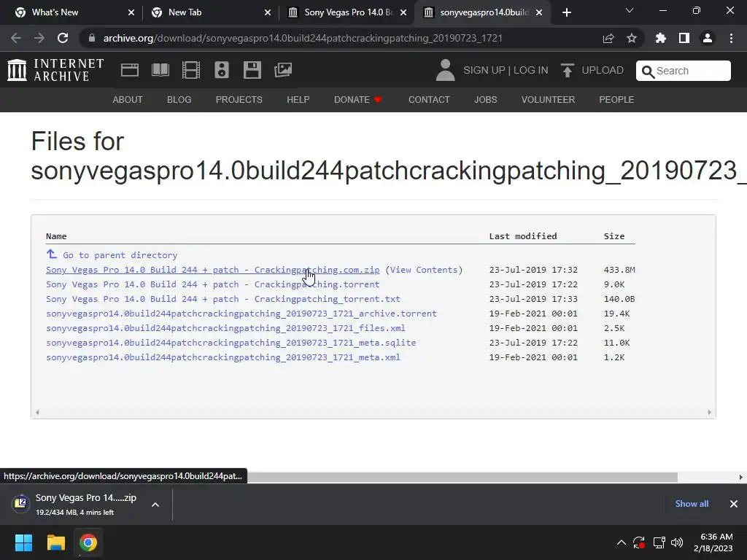
Task: Click the browser back button
Action: tap(16, 38)
